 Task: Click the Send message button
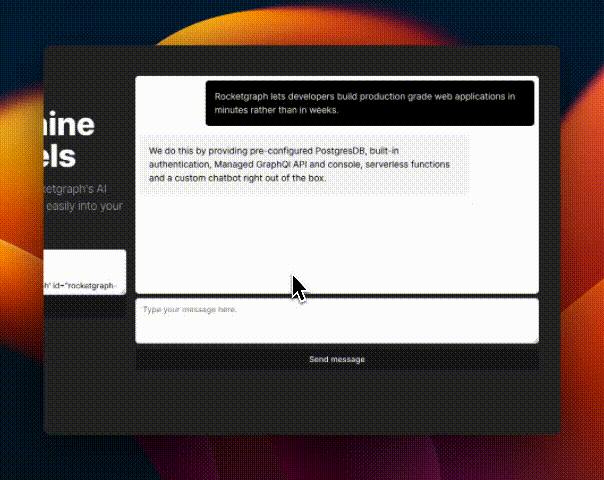tap(337, 359)
